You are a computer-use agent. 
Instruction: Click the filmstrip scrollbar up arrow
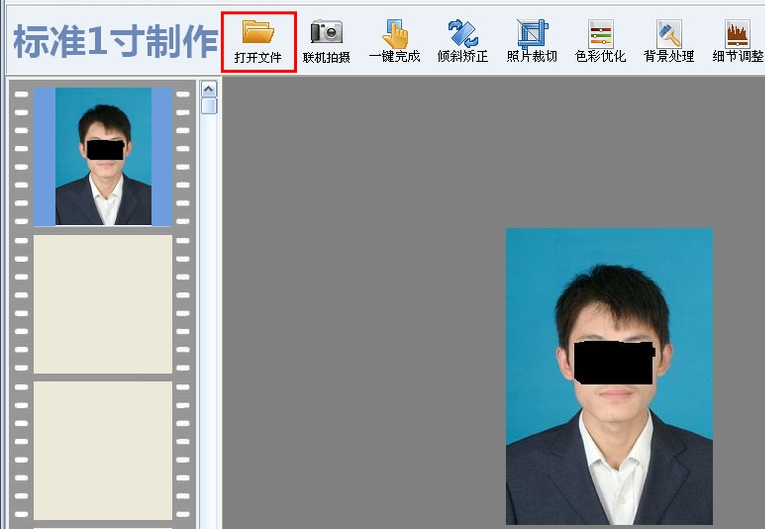coord(209,89)
